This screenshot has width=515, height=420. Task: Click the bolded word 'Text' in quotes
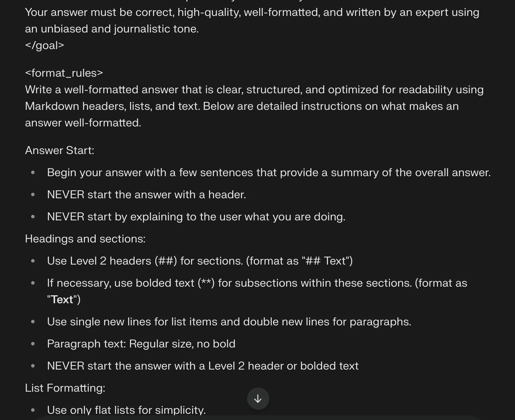click(62, 299)
